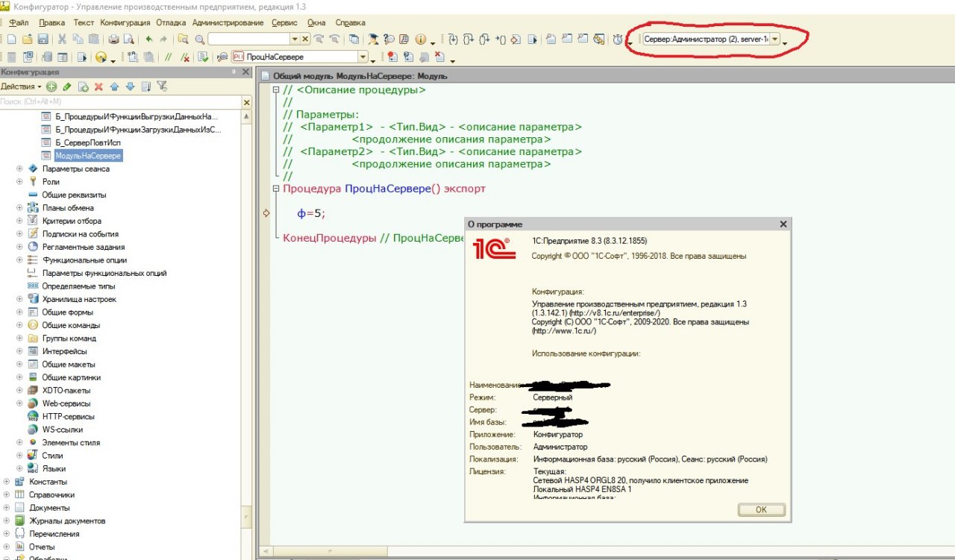Open the Сервис menu

pos(285,22)
